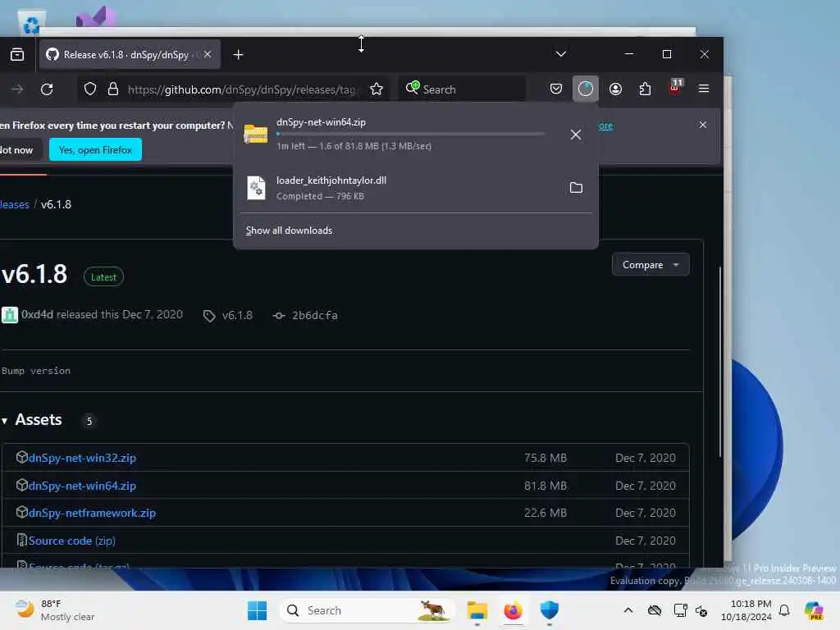Download dnSpy-netframework.zip asset

pyautogui.click(x=92, y=514)
